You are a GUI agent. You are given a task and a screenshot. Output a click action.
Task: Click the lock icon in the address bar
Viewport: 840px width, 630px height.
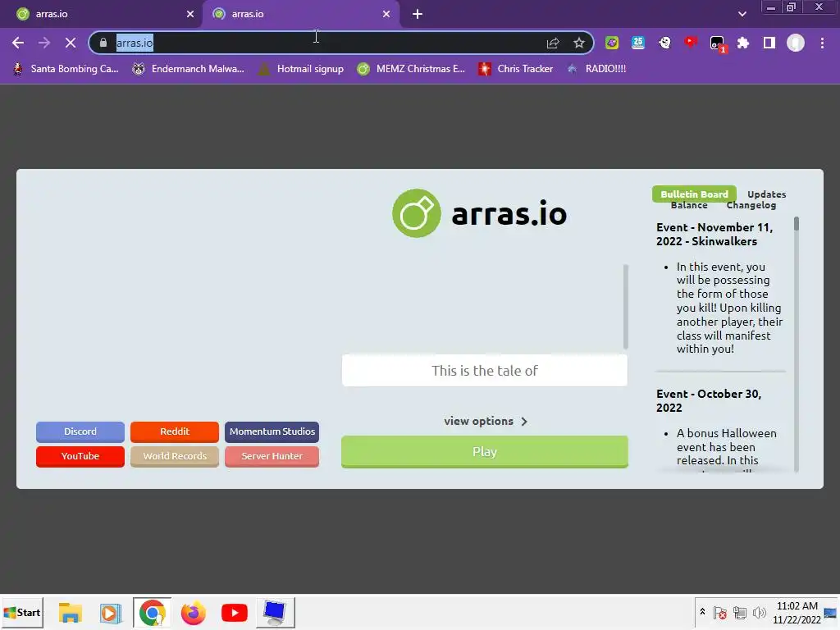pyautogui.click(x=103, y=43)
